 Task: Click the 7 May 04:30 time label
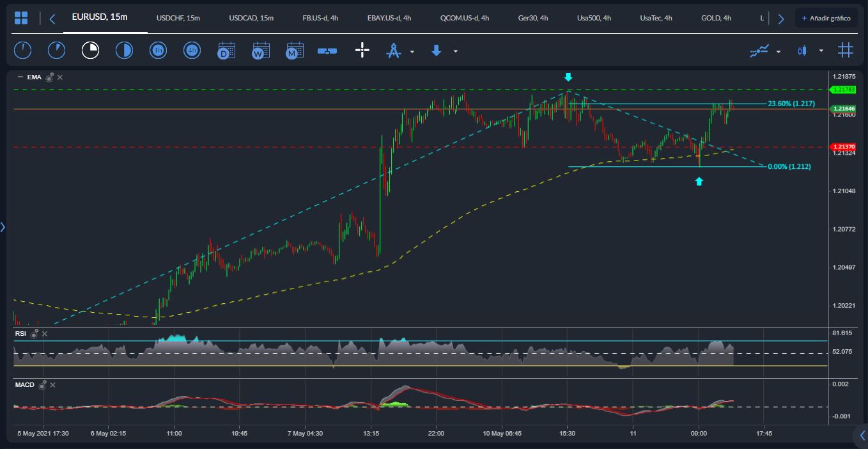306,433
